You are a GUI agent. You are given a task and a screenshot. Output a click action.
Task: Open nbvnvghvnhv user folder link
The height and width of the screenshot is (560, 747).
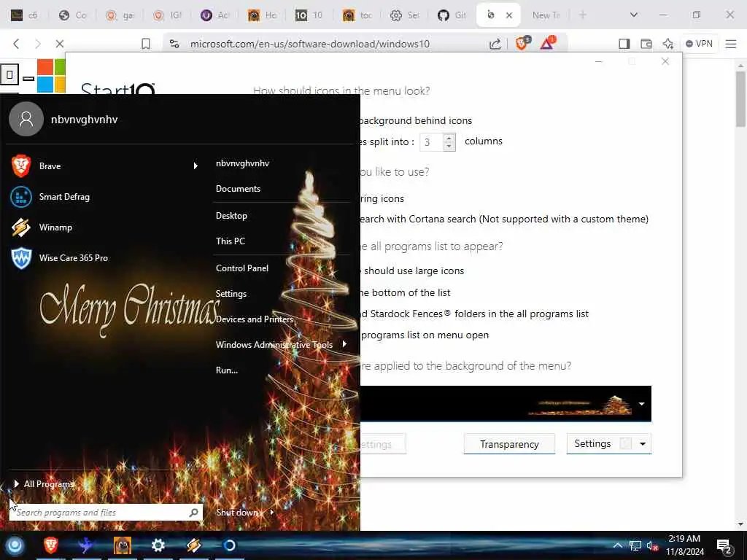pos(242,163)
